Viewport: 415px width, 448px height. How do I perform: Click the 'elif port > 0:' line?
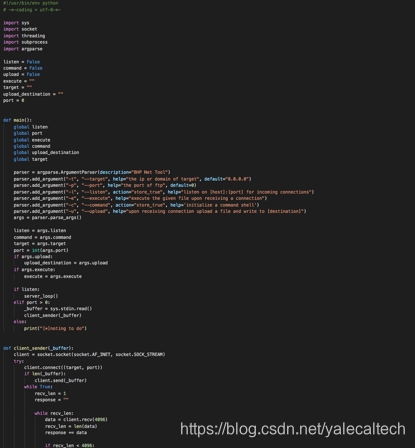point(32,302)
